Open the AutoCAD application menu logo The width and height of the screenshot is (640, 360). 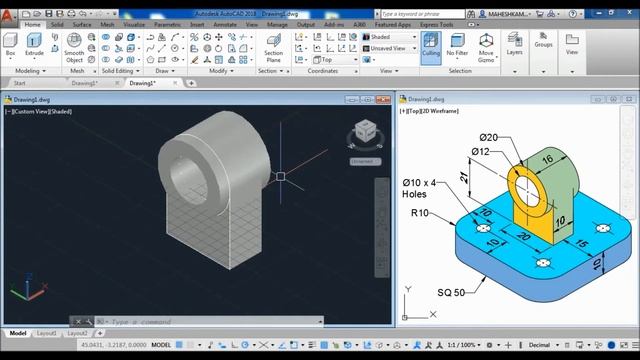[7, 16]
